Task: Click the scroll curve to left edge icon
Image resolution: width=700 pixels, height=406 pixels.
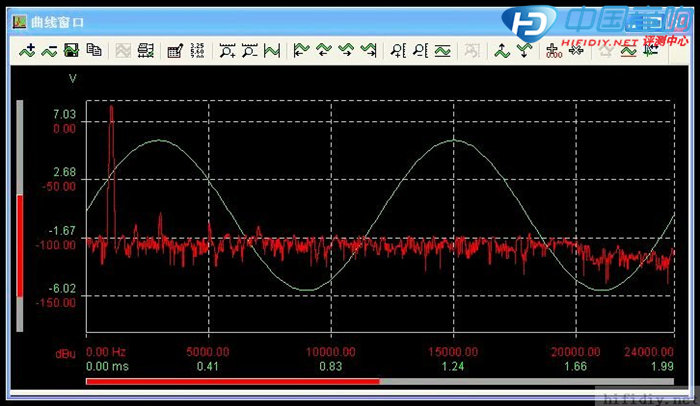Action: click(x=301, y=50)
